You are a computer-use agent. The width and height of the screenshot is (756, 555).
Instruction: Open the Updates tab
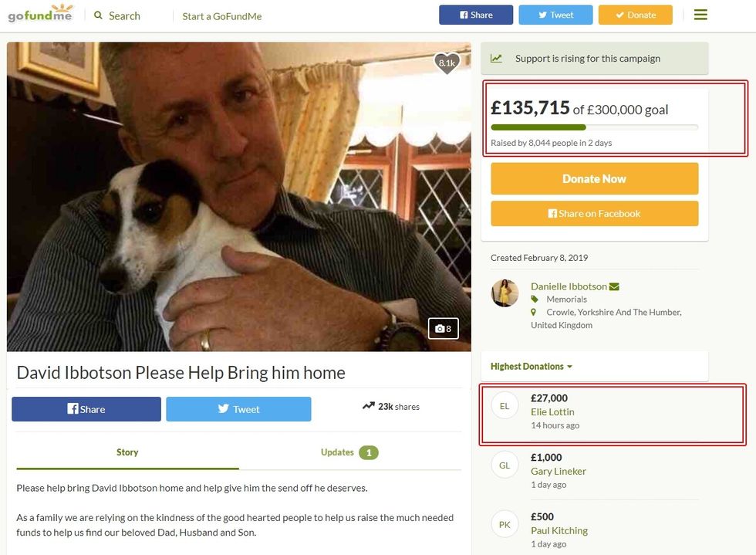[349, 452]
